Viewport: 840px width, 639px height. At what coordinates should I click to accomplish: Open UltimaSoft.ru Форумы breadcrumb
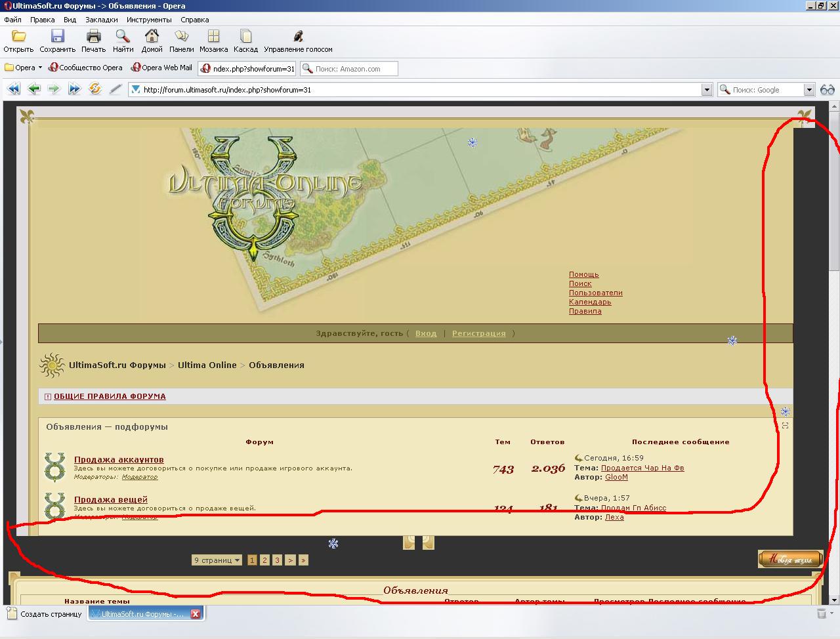(117, 365)
